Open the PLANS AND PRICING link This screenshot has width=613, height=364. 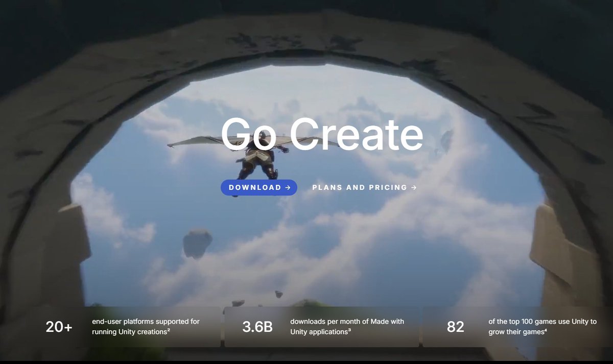(x=364, y=187)
